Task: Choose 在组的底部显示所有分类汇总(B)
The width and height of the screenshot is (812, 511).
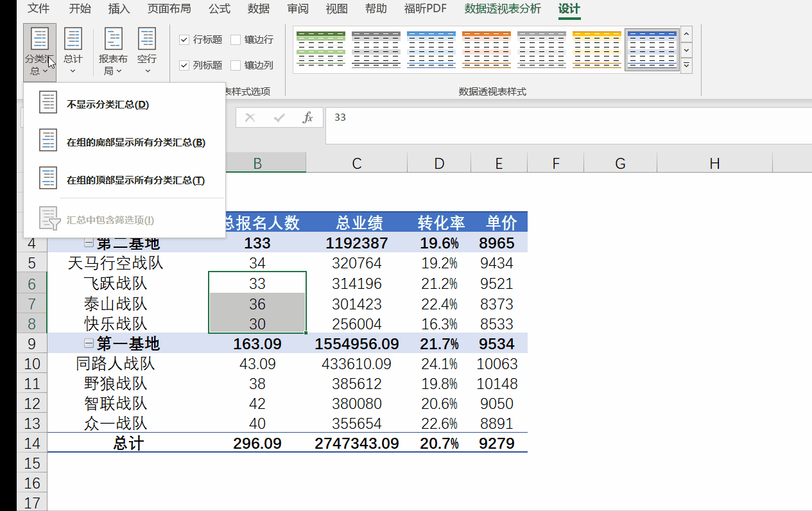Action: pyautogui.click(x=125, y=143)
